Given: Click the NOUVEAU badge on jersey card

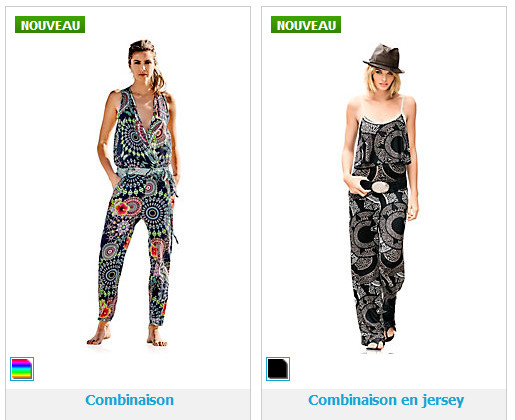Looking at the screenshot, I should tap(306, 25).
